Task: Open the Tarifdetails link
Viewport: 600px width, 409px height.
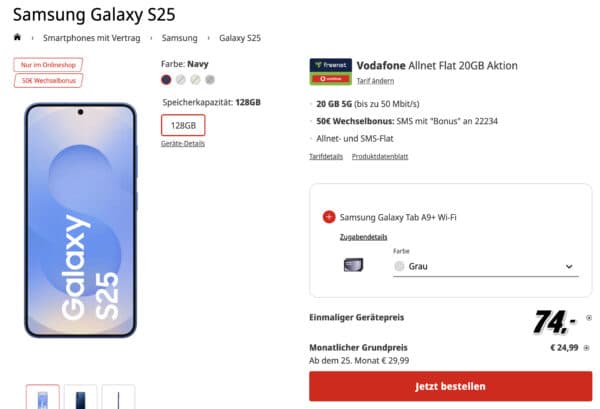Action: point(327,156)
